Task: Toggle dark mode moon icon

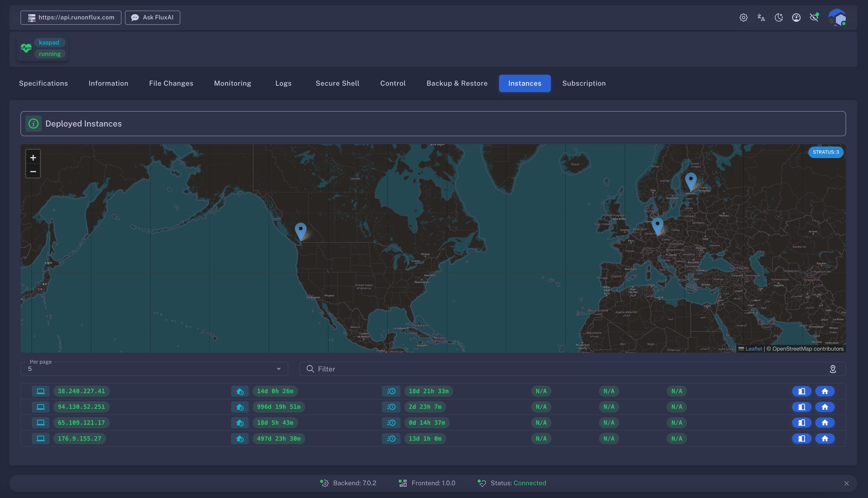Action: (x=779, y=17)
